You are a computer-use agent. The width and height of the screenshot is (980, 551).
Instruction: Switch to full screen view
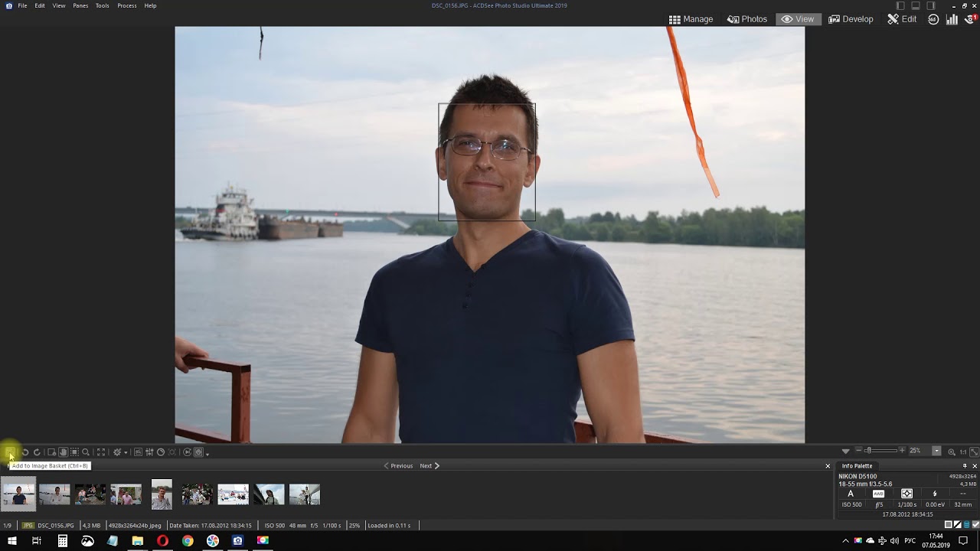pyautogui.click(x=101, y=452)
